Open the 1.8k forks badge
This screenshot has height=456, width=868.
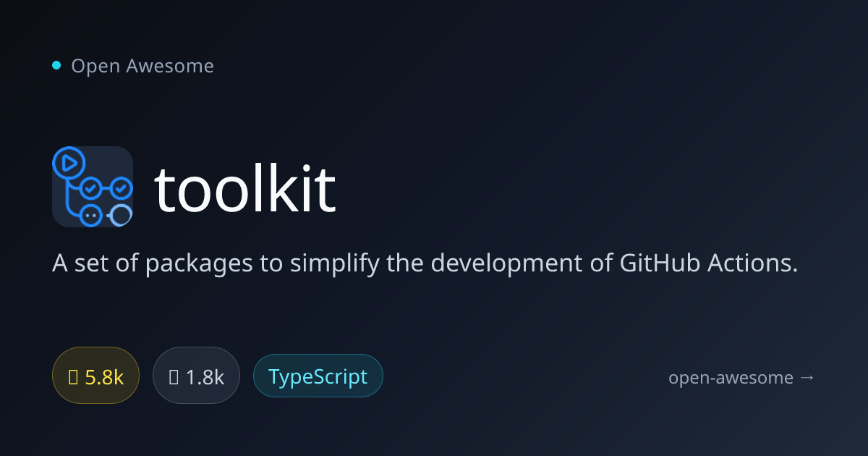196,376
